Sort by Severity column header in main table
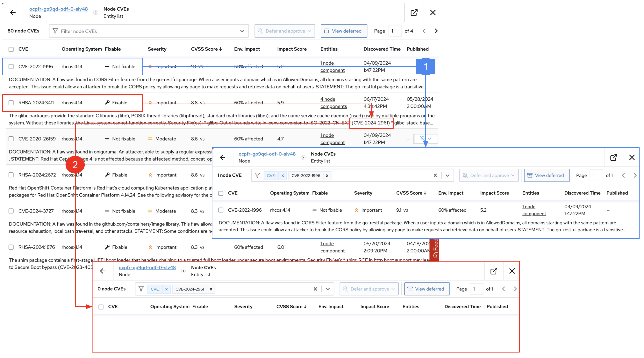 (157, 49)
